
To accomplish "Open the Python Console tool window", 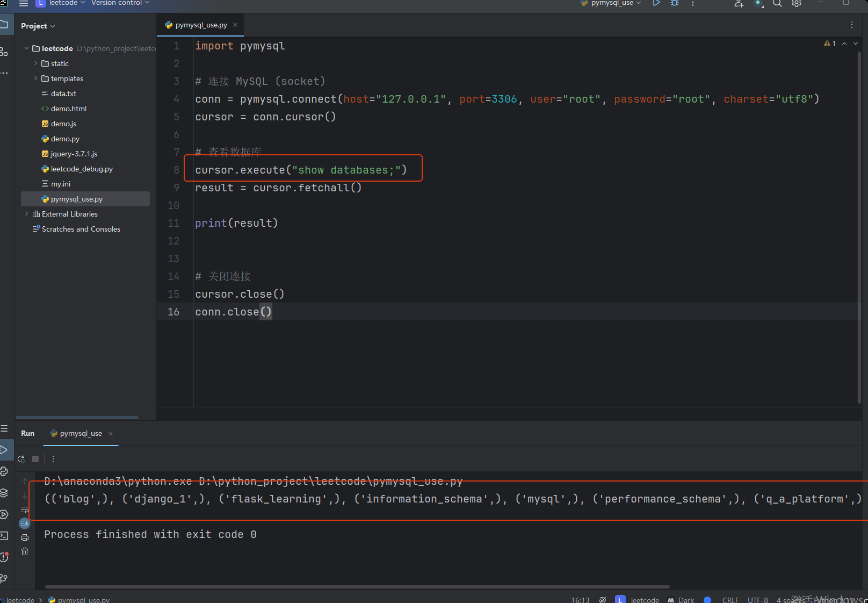I will coord(4,471).
